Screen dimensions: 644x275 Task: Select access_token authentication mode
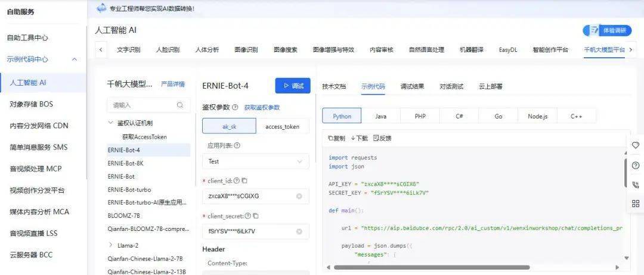click(x=282, y=126)
